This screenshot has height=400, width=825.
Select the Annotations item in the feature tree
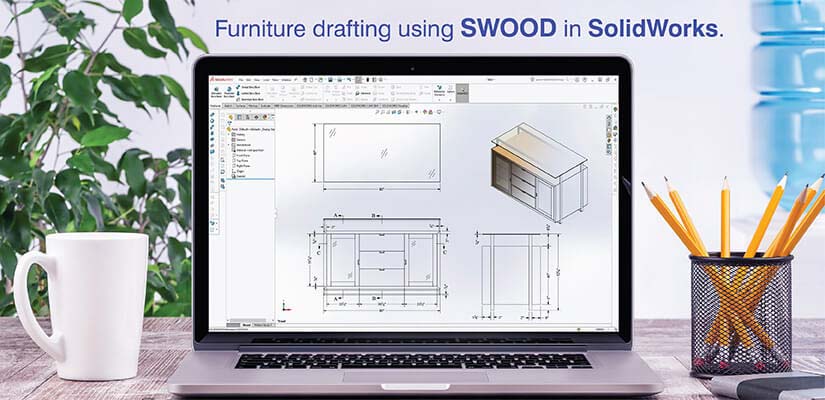click(x=243, y=145)
